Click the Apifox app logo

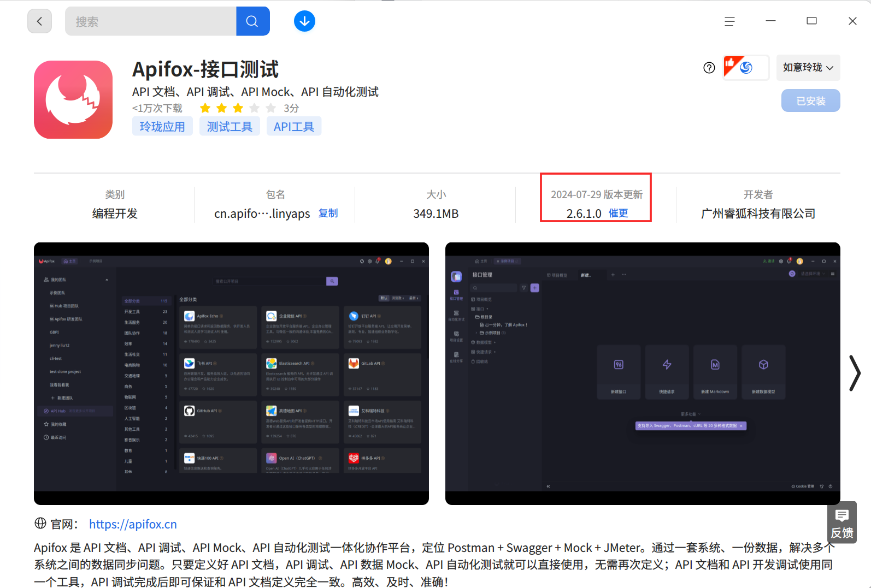[x=73, y=99]
